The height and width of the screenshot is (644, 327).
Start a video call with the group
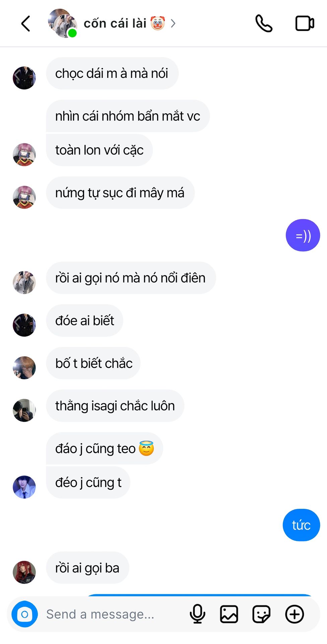click(x=305, y=23)
